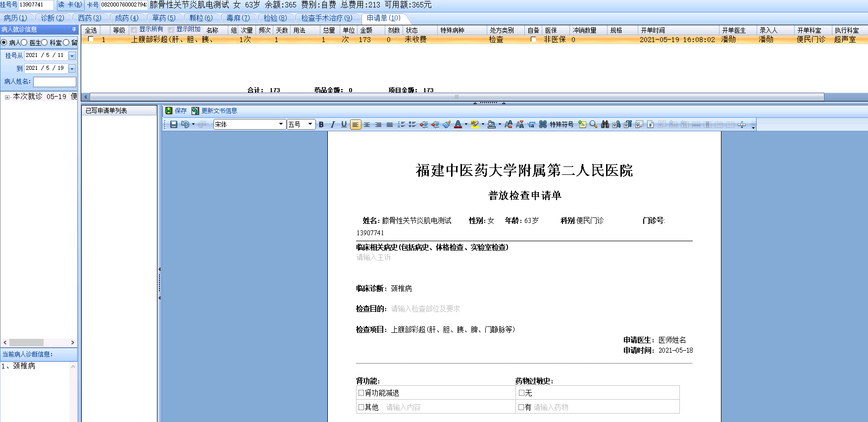Apply the font color A icon

pyautogui.click(x=458, y=124)
